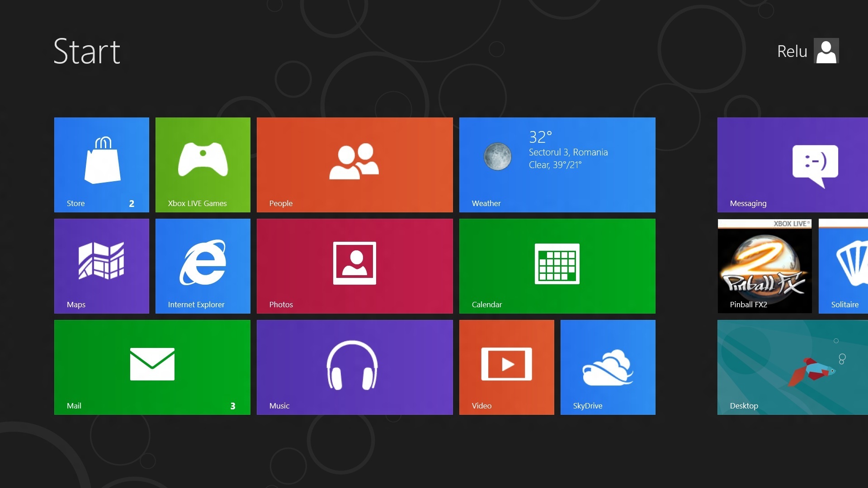868x488 pixels.
Task: Open the Weather tile showing 32°
Action: pos(557,165)
